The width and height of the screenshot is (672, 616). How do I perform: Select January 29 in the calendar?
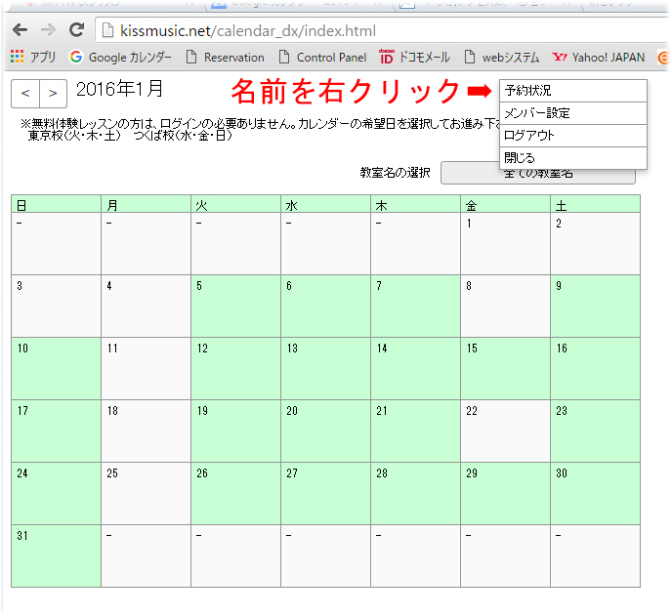[506, 494]
